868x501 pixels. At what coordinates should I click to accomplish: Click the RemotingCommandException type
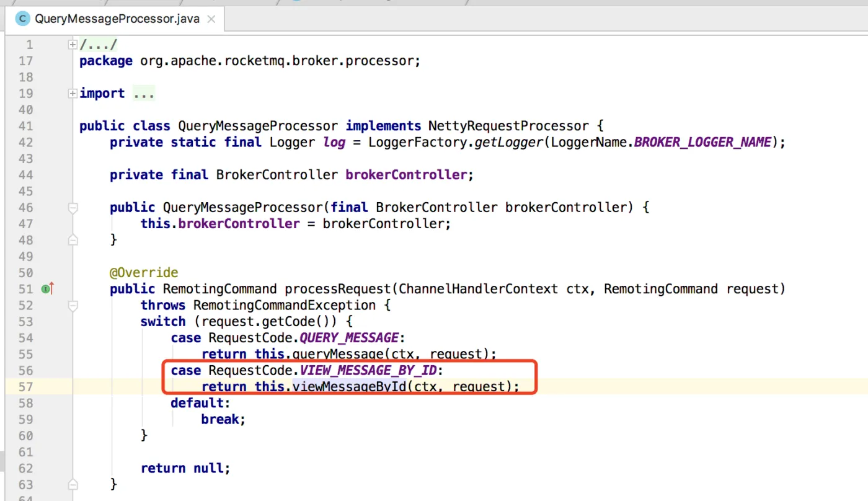point(284,305)
